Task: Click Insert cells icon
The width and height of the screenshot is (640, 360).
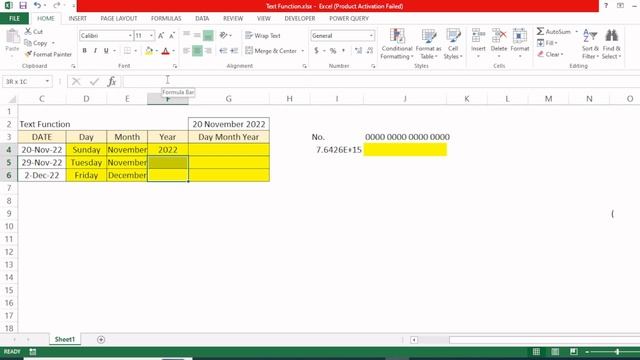Action: (x=478, y=36)
